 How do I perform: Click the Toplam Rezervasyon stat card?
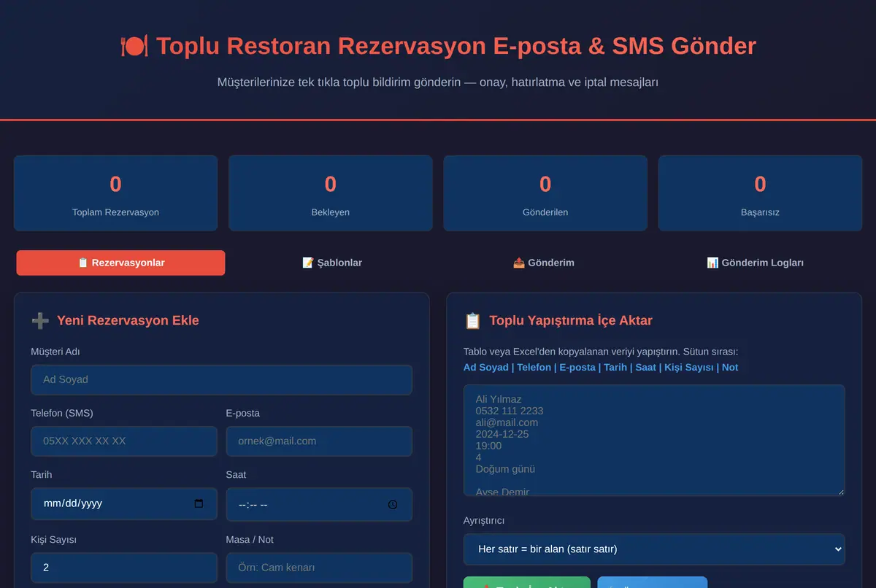(115, 193)
